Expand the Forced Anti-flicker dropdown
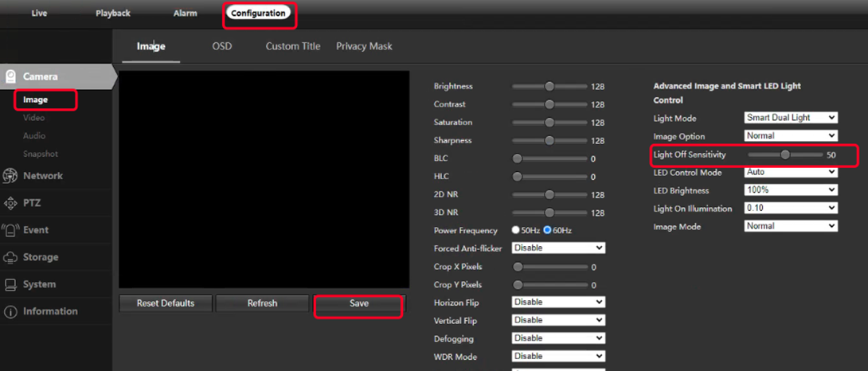This screenshot has height=371, width=868. [558, 248]
